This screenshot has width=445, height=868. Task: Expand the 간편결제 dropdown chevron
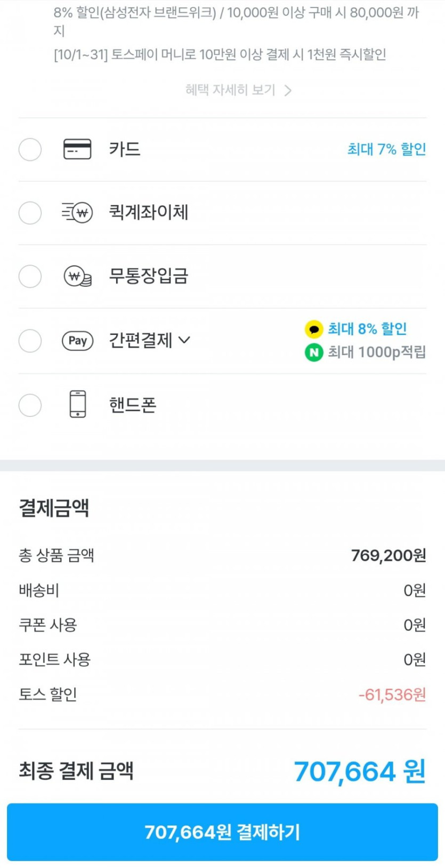(184, 340)
